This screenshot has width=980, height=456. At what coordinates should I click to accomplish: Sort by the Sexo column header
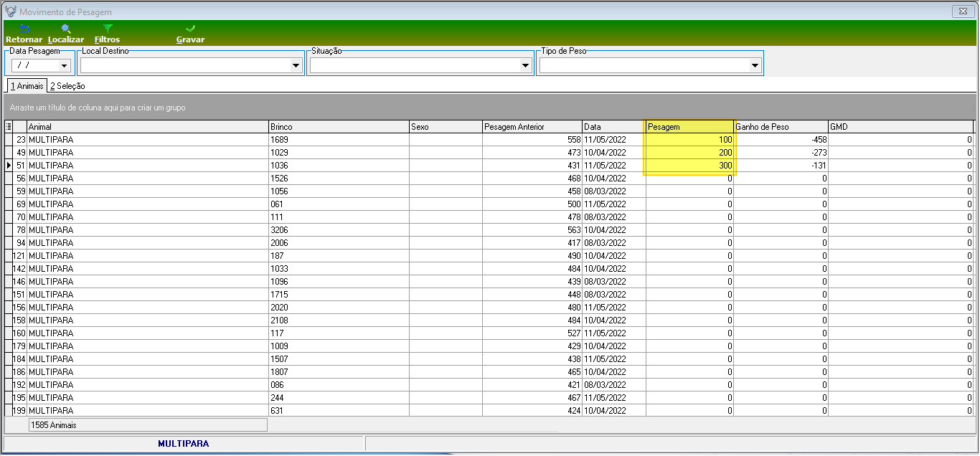click(x=446, y=127)
